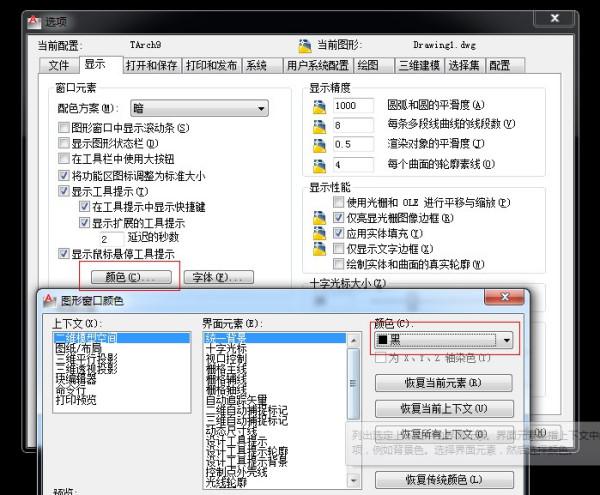Expand the 颜色 dropdown showing 黑

(507, 341)
